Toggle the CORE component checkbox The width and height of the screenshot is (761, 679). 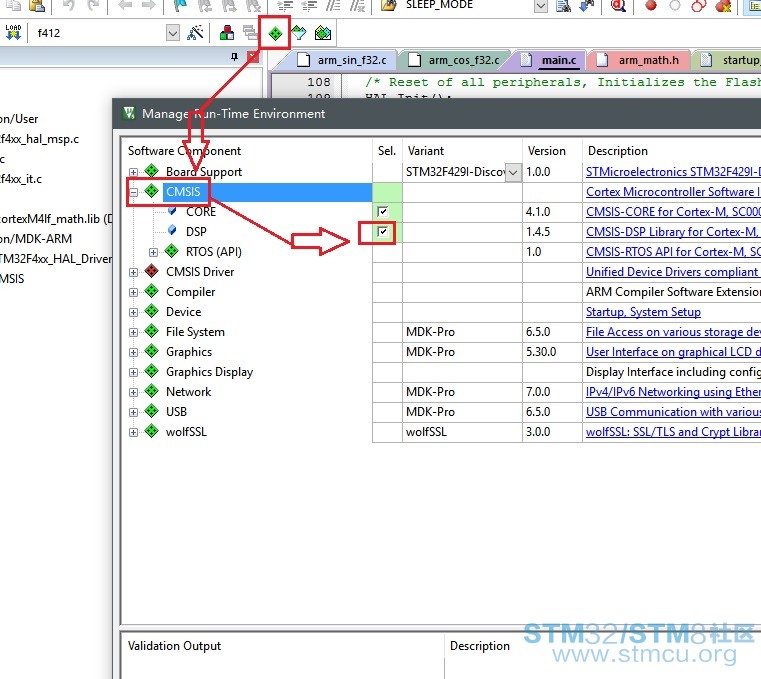(x=383, y=212)
